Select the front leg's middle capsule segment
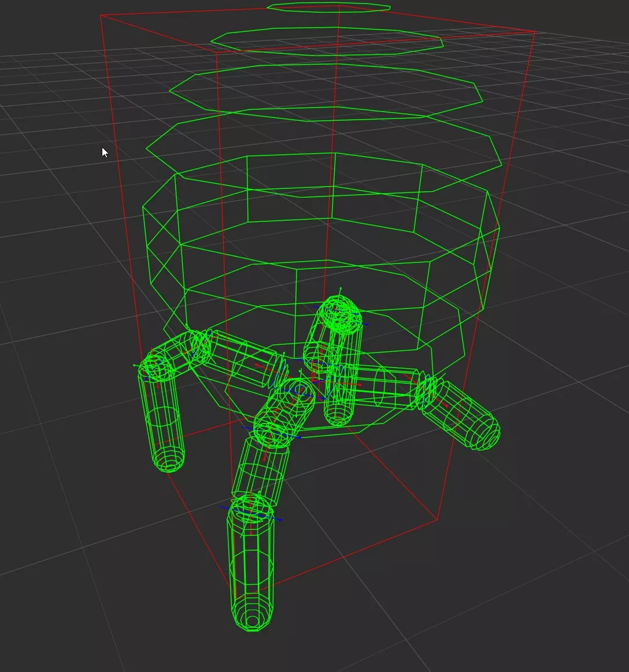The width and height of the screenshot is (629, 672). click(x=261, y=471)
